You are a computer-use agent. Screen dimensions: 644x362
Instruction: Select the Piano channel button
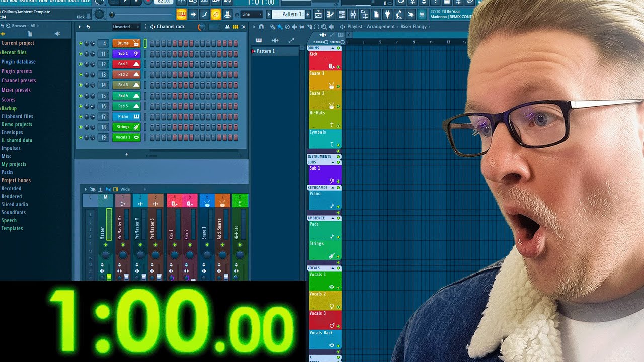point(126,117)
